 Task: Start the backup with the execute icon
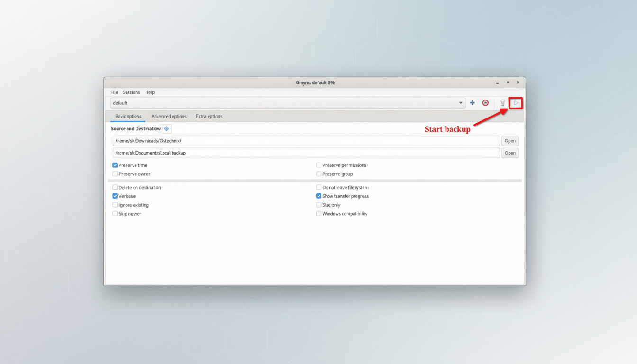[x=516, y=103]
